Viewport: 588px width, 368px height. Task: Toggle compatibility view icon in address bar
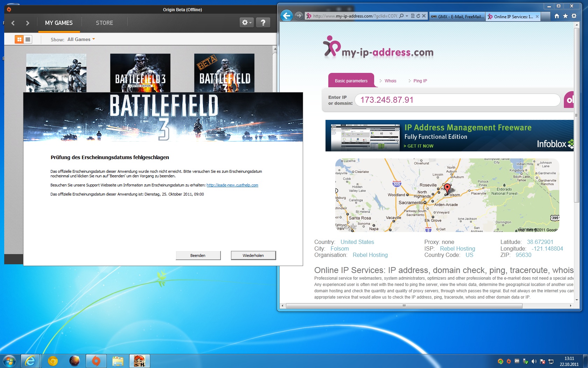413,16
